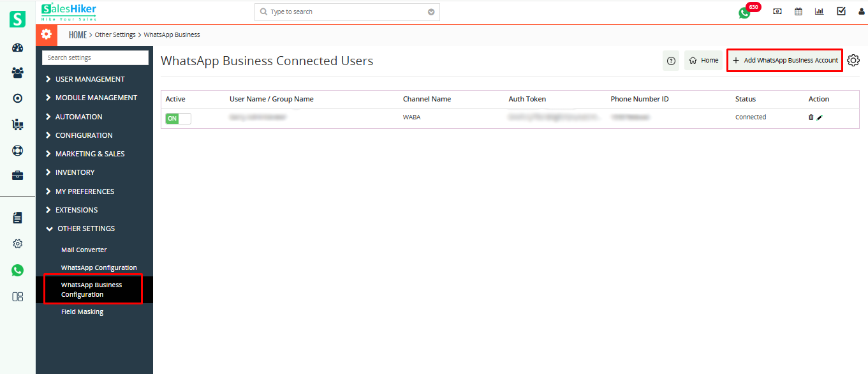Select Field Masking in the settings menu

tap(82, 311)
